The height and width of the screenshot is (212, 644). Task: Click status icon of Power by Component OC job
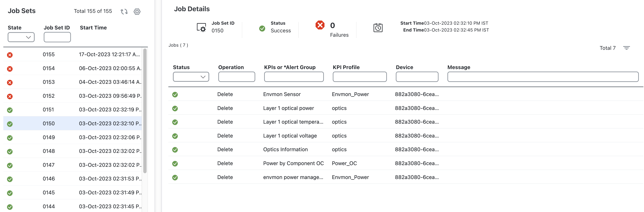175,164
